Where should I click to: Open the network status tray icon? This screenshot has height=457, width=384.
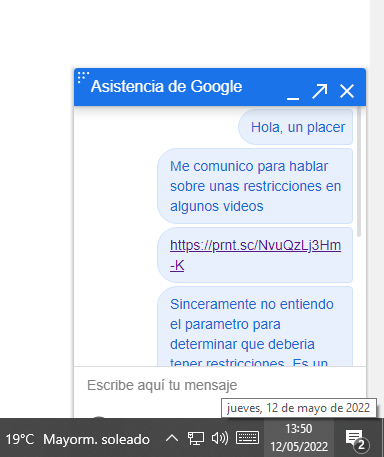coord(196,438)
